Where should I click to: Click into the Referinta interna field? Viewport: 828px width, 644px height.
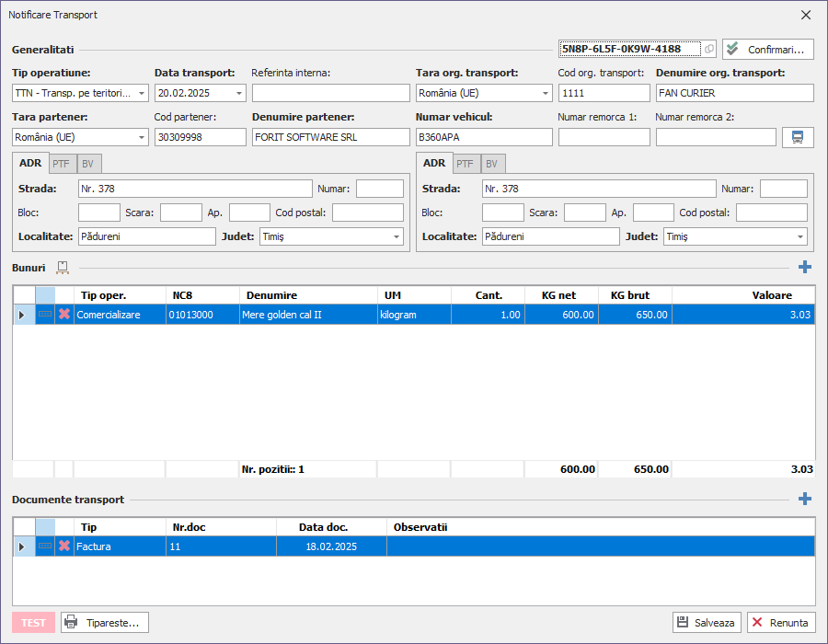pyautogui.click(x=330, y=93)
